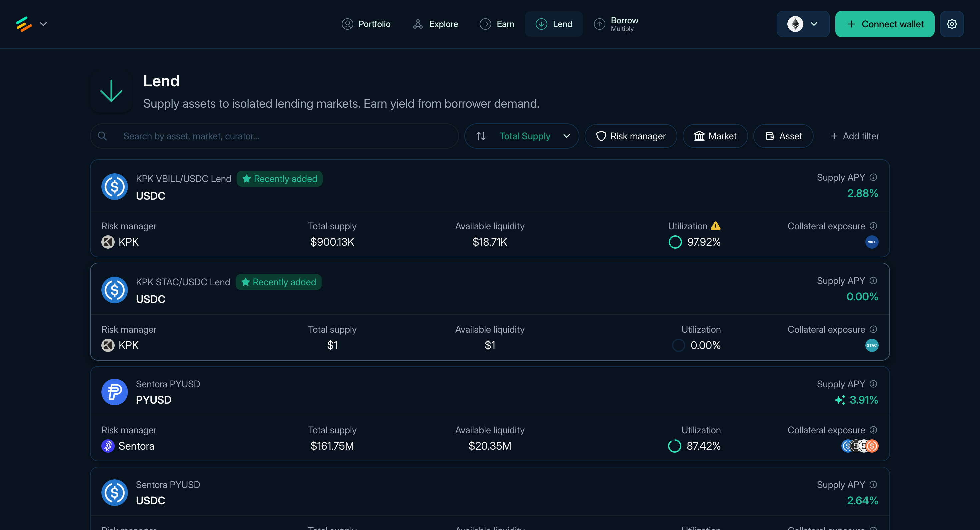Click the green down-arrow Lend icon

point(111,91)
